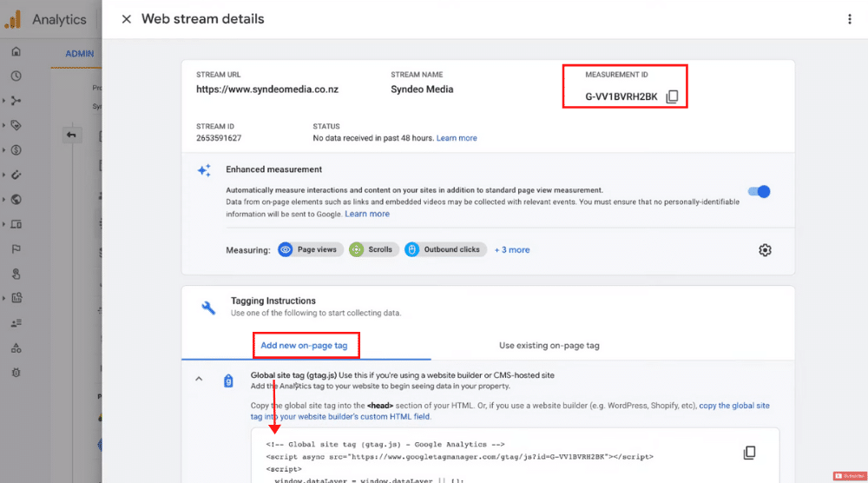Image resolution: width=868 pixels, height=483 pixels.
Task: Click the stream URL https://www.syndeomedia.co.nz
Action: point(266,89)
